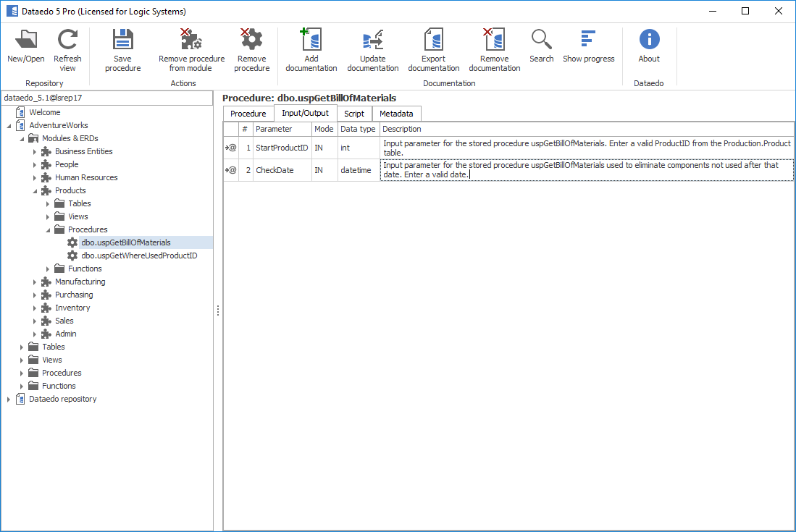Image resolution: width=796 pixels, height=532 pixels.
Task: Expand the Dataedo repository node
Action: (x=9, y=400)
